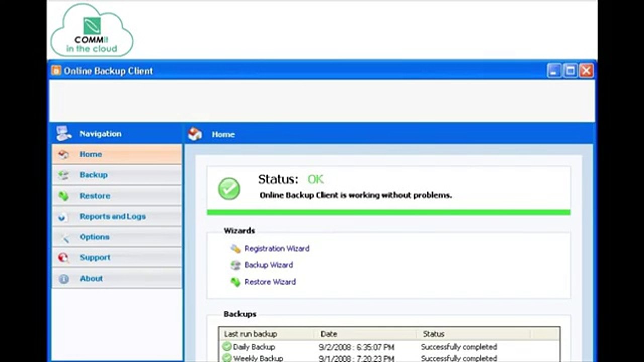The height and width of the screenshot is (362, 644).
Task: Select the Daily Backup row
Action: pyautogui.click(x=389, y=347)
